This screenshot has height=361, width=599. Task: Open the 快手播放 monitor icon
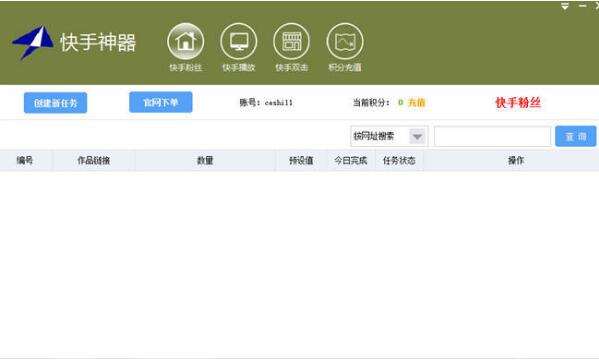point(238,41)
